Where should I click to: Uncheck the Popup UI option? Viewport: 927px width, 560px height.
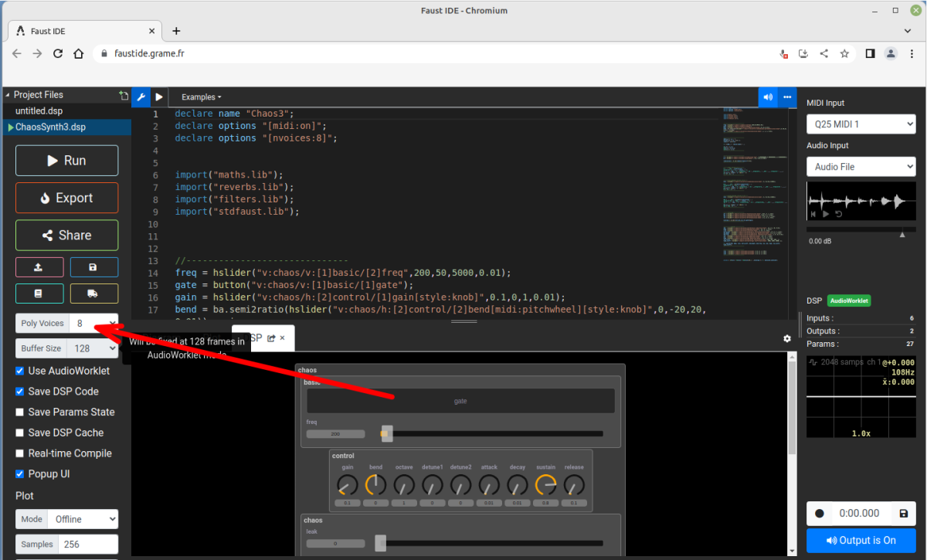point(20,474)
